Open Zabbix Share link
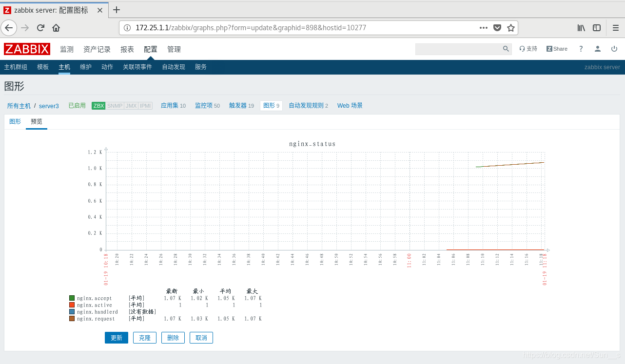625x364 pixels. click(557, 49)
